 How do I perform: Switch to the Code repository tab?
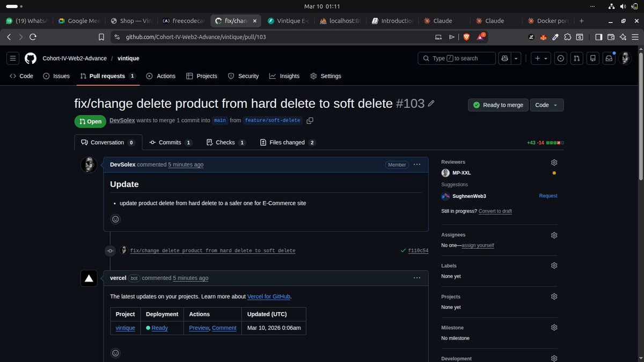21,76
